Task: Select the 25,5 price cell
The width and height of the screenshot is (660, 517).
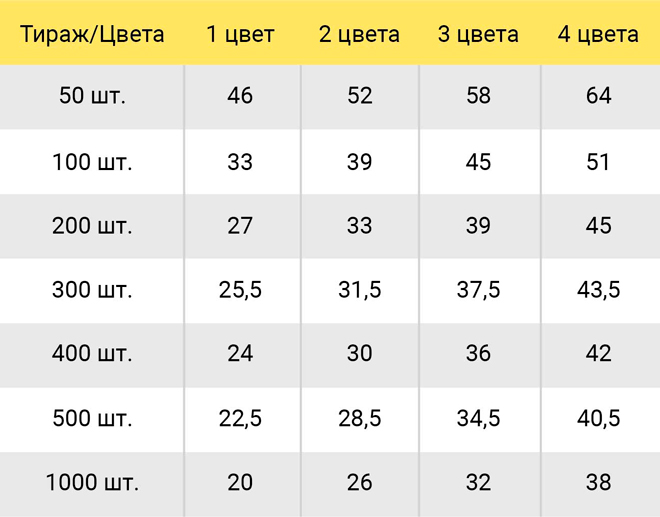Action: coord(240,290)
